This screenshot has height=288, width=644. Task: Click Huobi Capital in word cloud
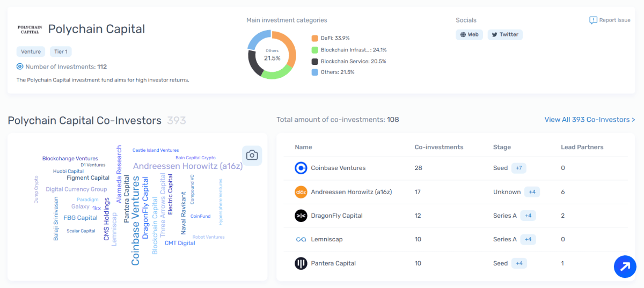point(68,171)
